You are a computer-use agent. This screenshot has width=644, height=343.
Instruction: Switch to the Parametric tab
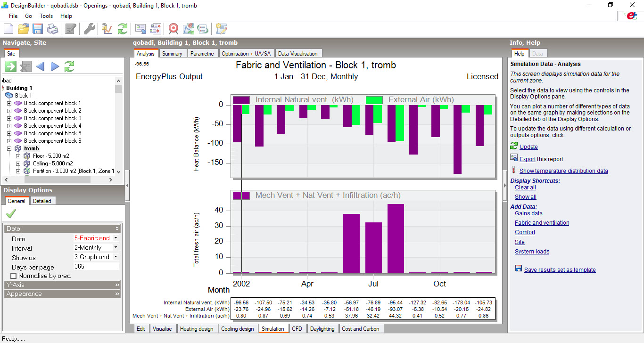[x=202, y=54]
